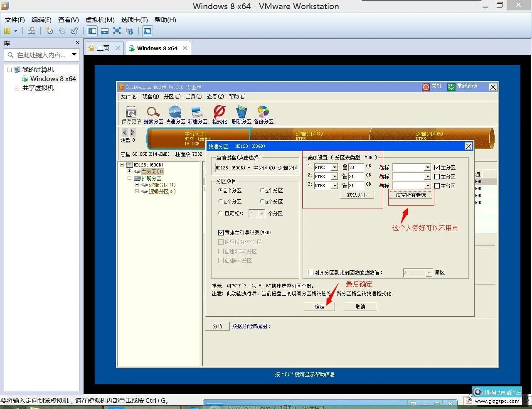This screenshot has height=409, width=532.
Task: Expand the first 卷标 volume label dropdown
Action: 428,167
